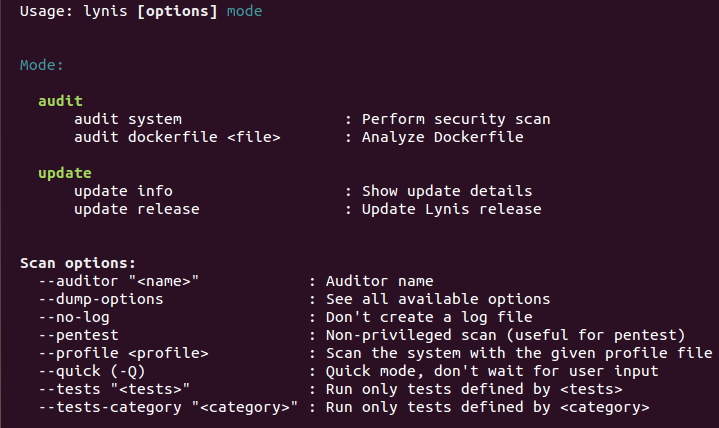The width and height of the screenshot is (719, 428).
Task: Click the green 'audit' heading
Action: pyautogui.click(x=60, y=101)
